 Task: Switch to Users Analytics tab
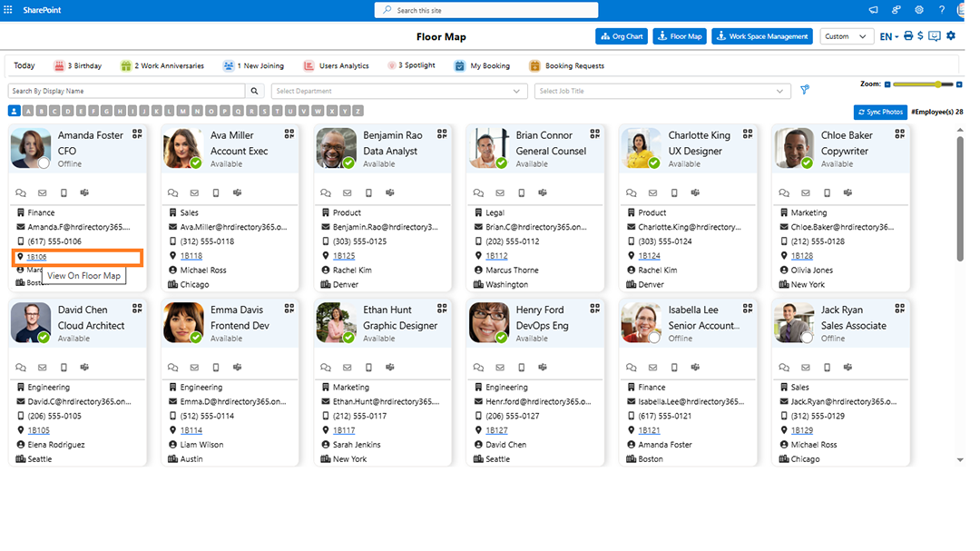point(336,66)
